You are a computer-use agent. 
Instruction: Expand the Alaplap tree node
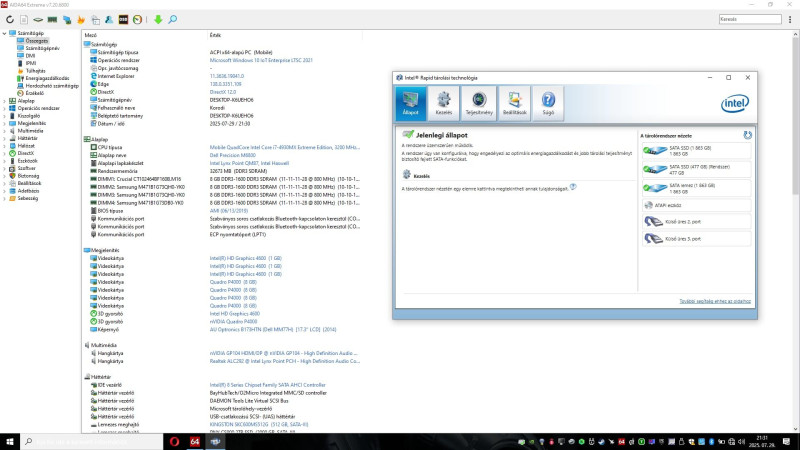point(5,101)
